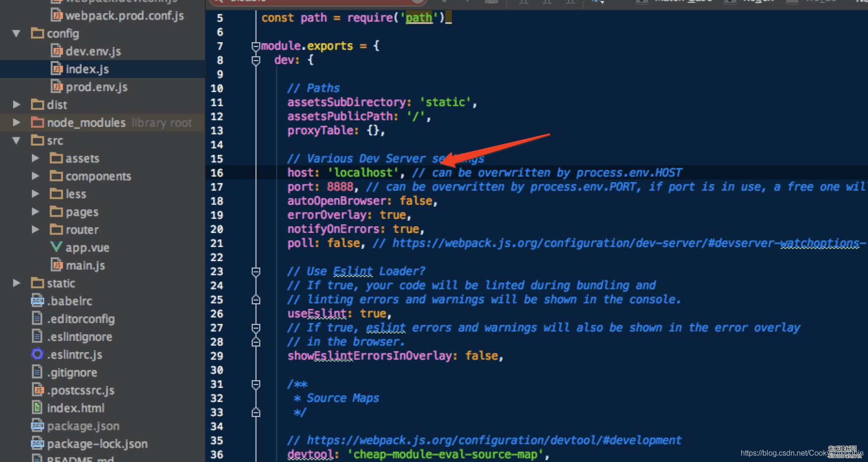This screenshot has height=462, width=868.
Task: Expand the components folder arrow
Action: [35, 176]
